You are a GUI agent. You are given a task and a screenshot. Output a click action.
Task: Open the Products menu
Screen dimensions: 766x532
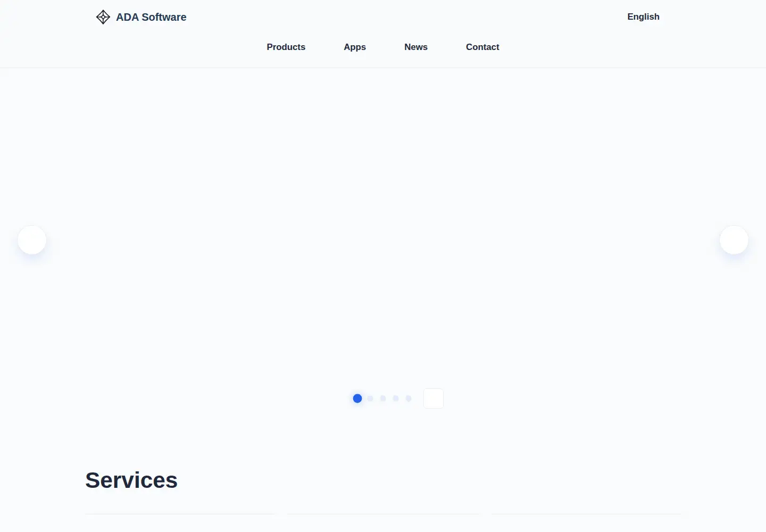click(x=286, y=47)
